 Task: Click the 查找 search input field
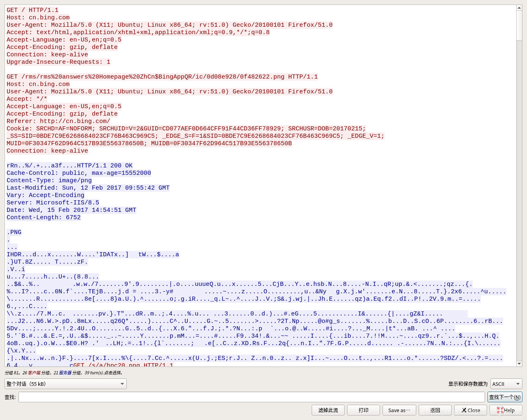252,397
